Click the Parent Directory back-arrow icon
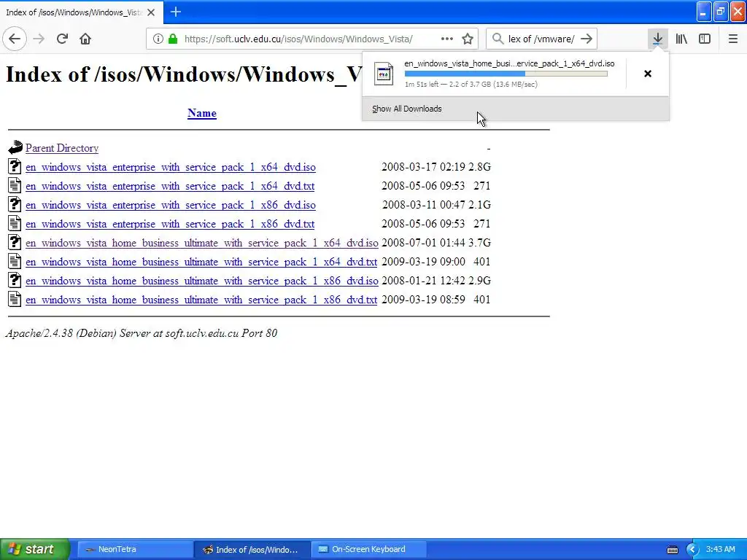747x560 pixels. (15, 147)
